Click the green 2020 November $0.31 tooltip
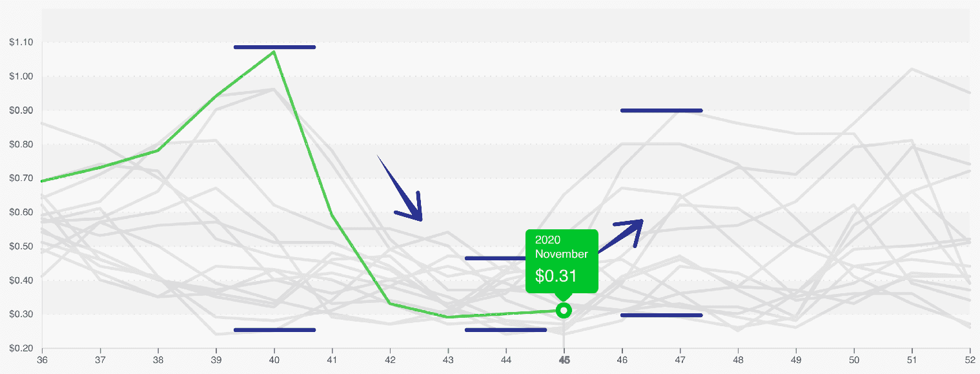The width and height of the screenshot is (980, 374). coord(562,262)
